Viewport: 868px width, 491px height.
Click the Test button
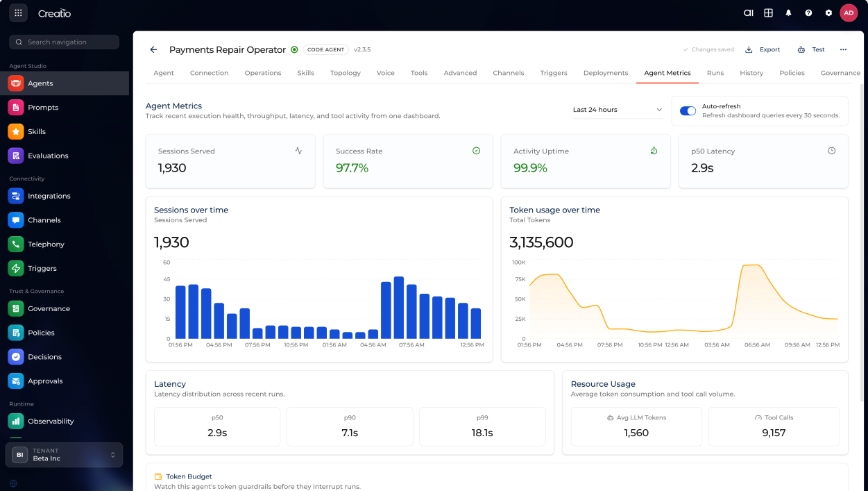pyautogui.click(x=811, y=50)
